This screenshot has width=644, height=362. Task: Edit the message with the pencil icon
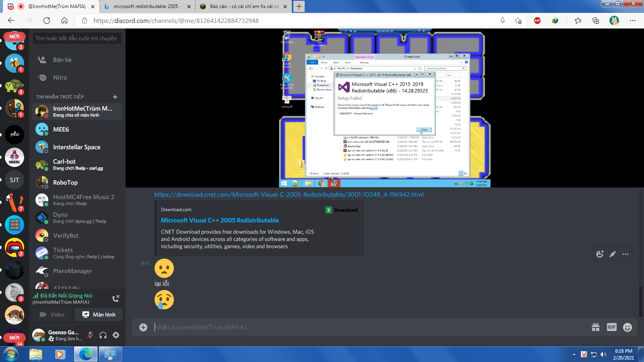(613, 254)
